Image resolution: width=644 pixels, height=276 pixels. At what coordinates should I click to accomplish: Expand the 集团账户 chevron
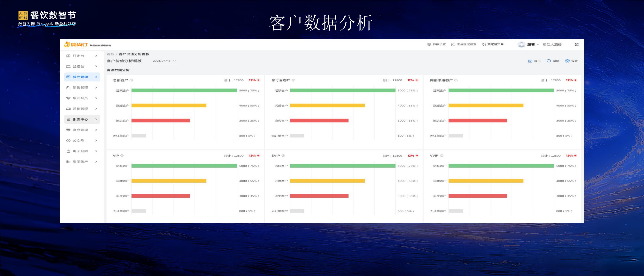[x=96, y=161]
